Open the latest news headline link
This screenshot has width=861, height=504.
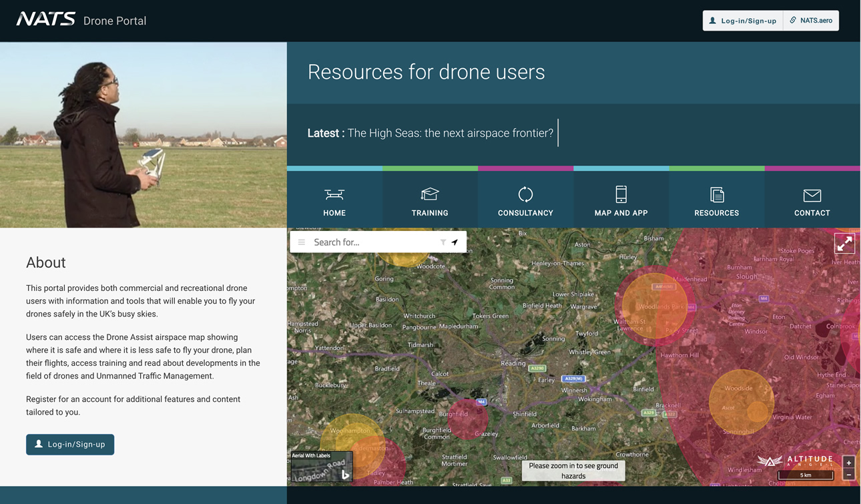click(451, 133)
